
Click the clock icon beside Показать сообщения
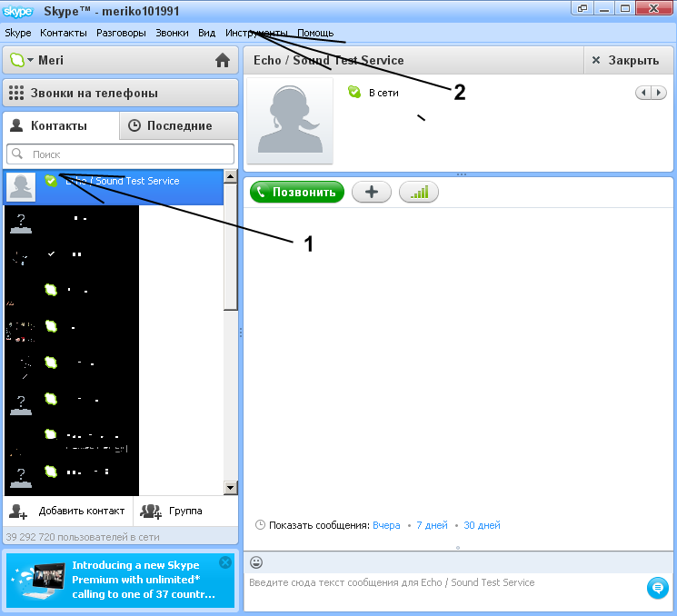pyautogui.click(x=260, y=525)
